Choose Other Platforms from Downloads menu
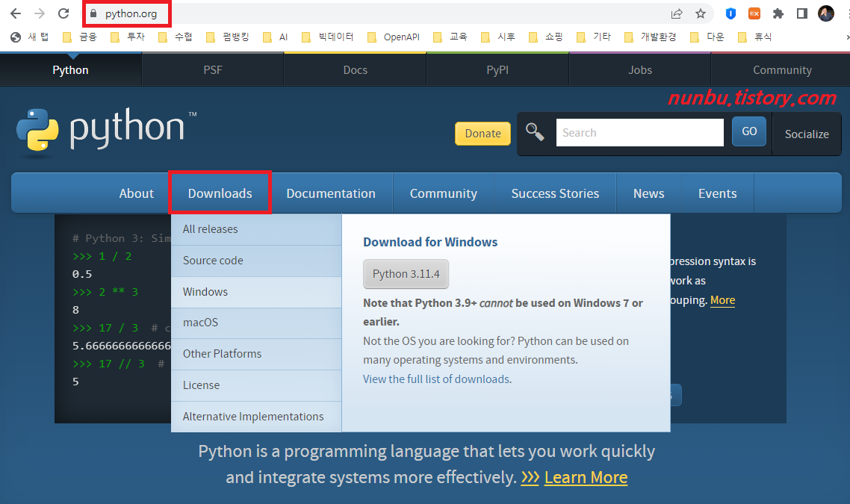Image resolution: width=850 pixels, height=504 pixels. click(256, 355)
